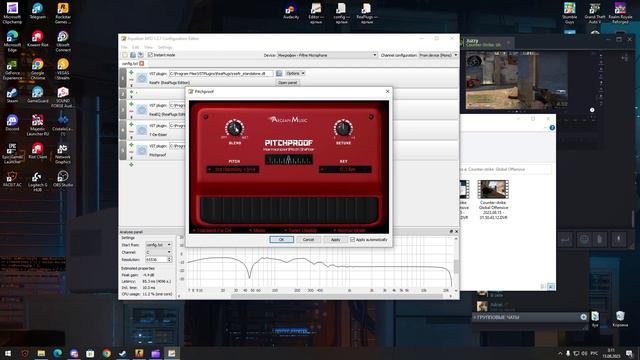Image resolution: width=640 pixels, height=360 pixels.
Task: Close the config.txt tab
Action: 142,64
